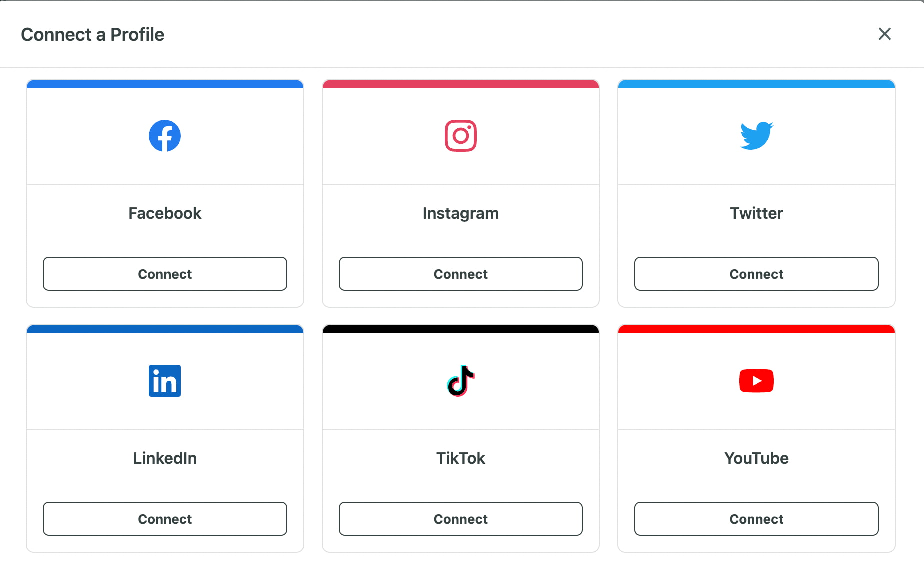Click the X to close the dialog

(x=885, y=34)
